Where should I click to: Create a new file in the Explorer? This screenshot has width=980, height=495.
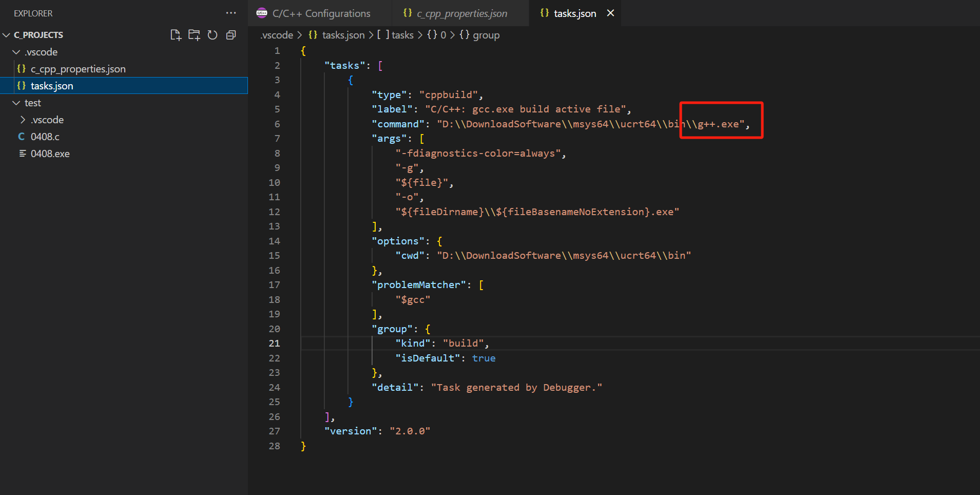point(175,35)
